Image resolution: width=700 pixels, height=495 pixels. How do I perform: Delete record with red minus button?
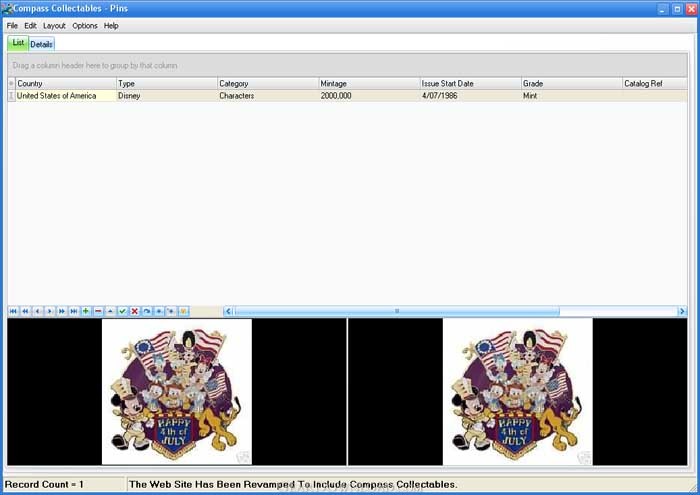pyautogui.click(x=98, y=311)
